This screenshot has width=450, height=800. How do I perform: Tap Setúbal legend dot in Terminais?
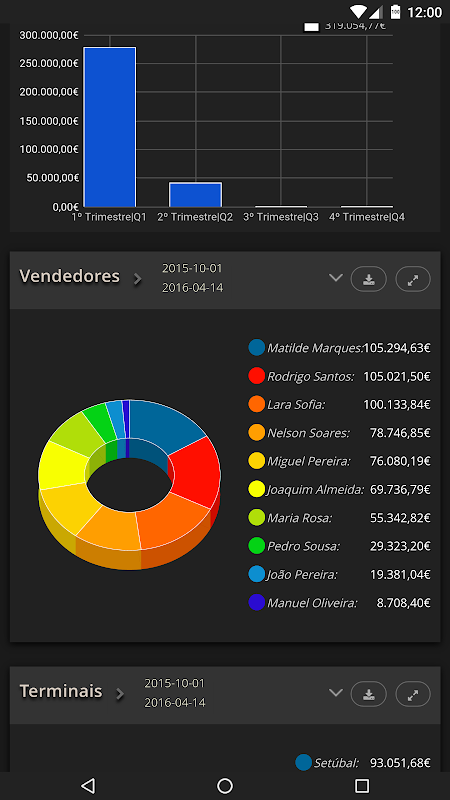(x=303, y=763)
